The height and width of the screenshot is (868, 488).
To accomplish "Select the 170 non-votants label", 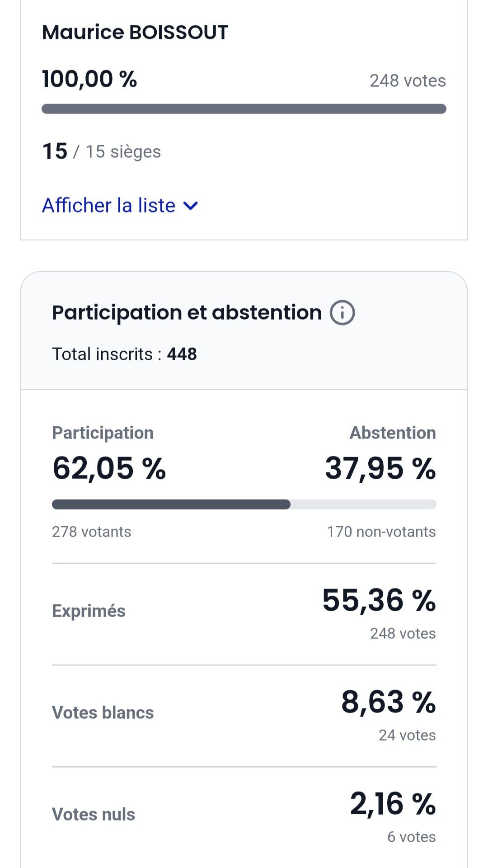I will click(x=381, y=532).
